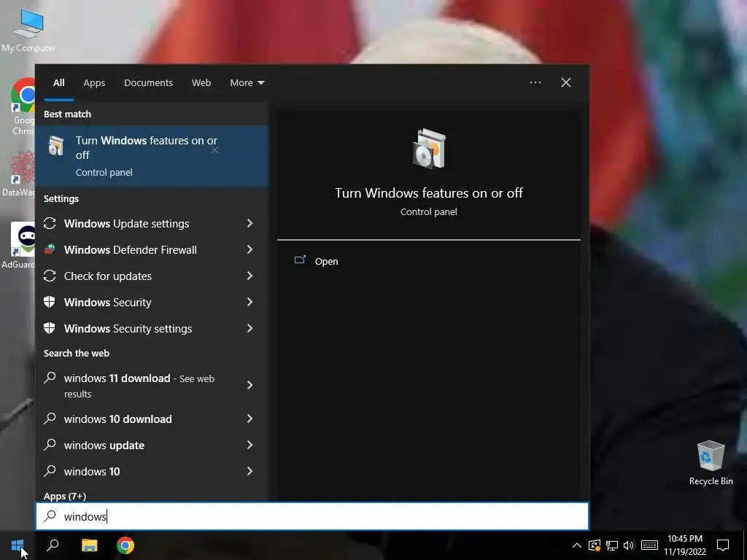Expand windows update suggestion chevron
Image resolution: width=747 pixels, height=560 pixels.
click(249, 445)
